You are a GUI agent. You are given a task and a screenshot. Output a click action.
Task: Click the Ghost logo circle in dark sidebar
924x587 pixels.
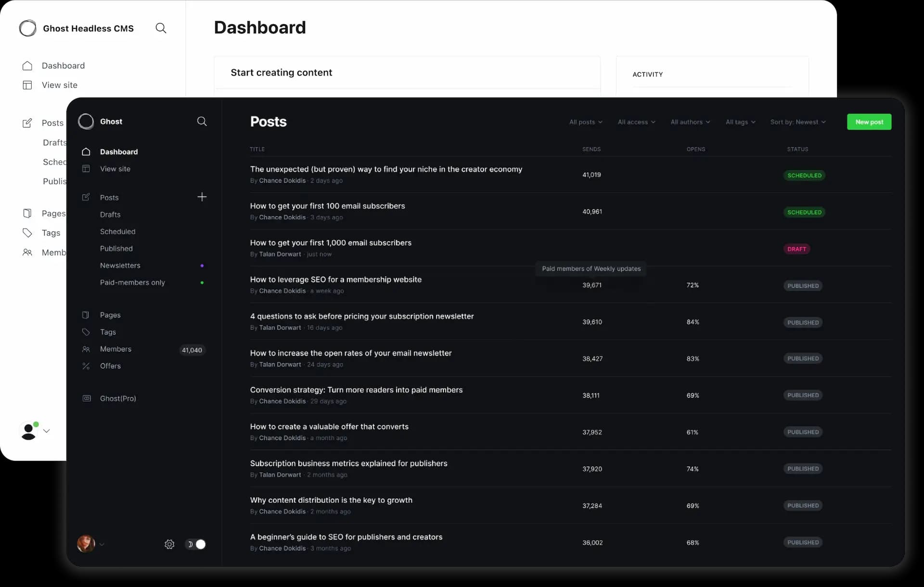point(86,121)
